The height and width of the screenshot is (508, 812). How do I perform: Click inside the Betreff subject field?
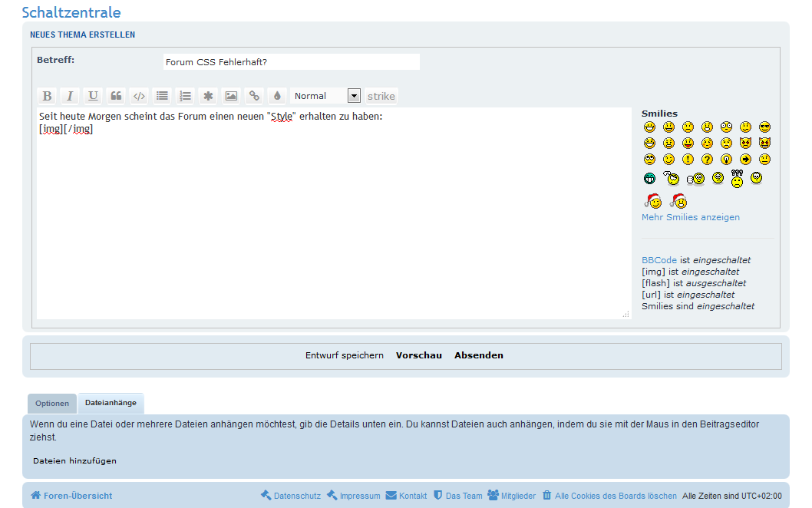[291, 61]
